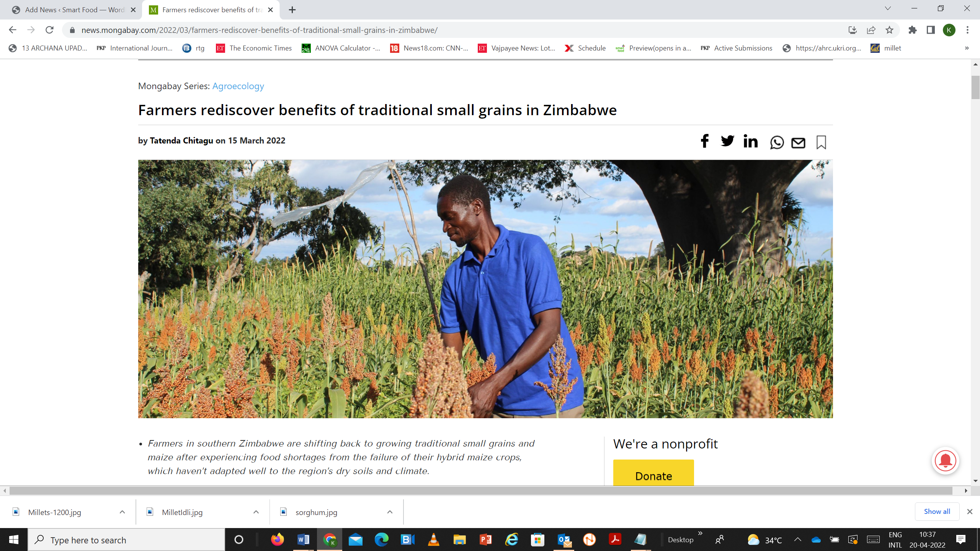Viewport: 980px width, 551px height.
Task: Switch to Add News Smart Food tab
Action: (71, 10)
